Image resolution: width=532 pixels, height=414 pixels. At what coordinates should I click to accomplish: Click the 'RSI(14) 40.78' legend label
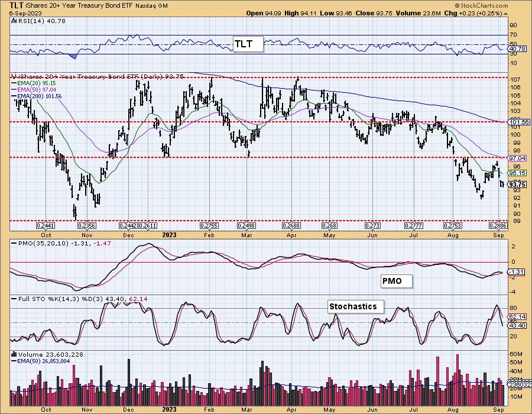(x=41, y=21)
